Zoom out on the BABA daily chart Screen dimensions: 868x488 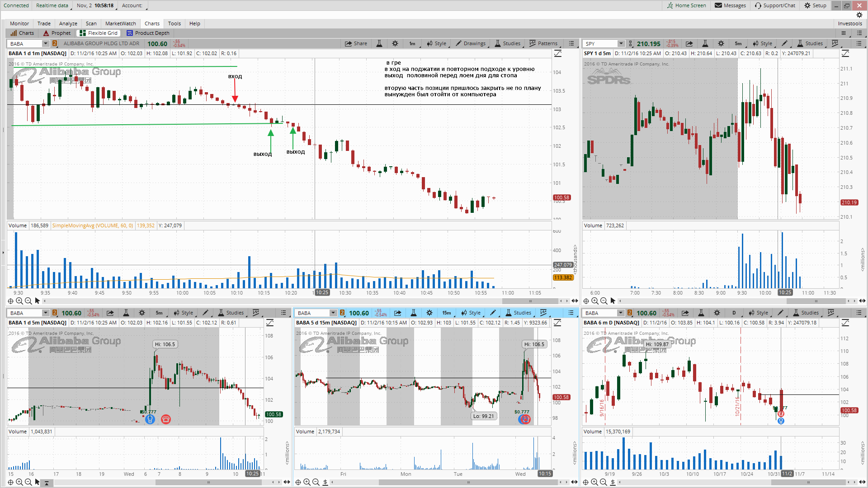[x=604, y=482]
